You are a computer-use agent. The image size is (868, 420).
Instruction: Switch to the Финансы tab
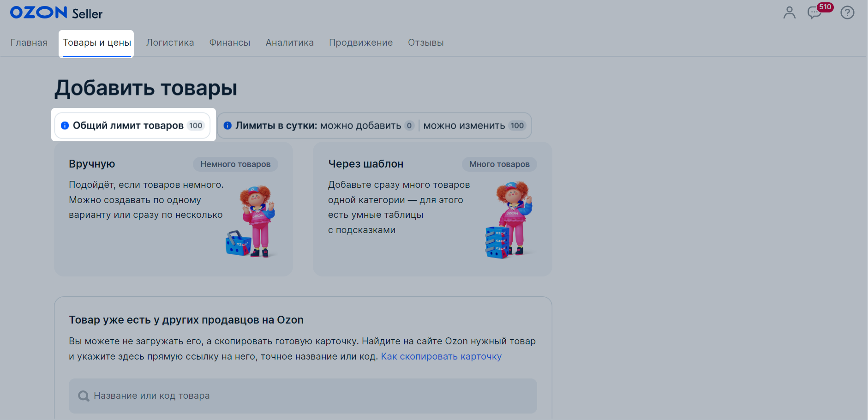point(230,42)
